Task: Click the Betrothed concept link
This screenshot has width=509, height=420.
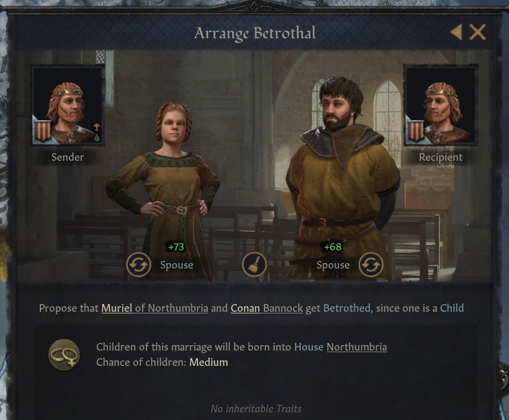Action: pyautogui.click(x=347, y=308)
